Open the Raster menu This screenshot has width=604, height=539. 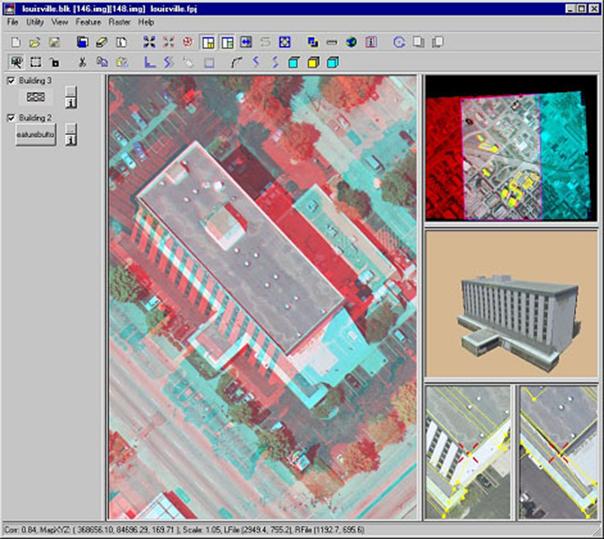pyautogui.click(x=119, y=21)
